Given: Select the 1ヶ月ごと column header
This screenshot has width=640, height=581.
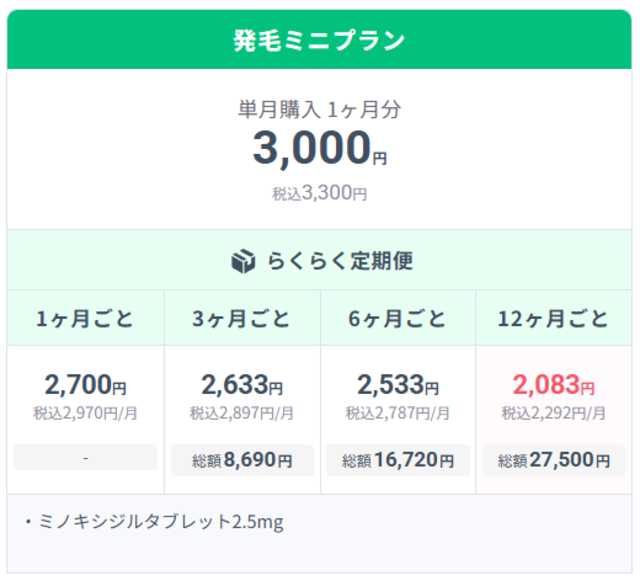Looking at the screenshot, I should point(85,319).
